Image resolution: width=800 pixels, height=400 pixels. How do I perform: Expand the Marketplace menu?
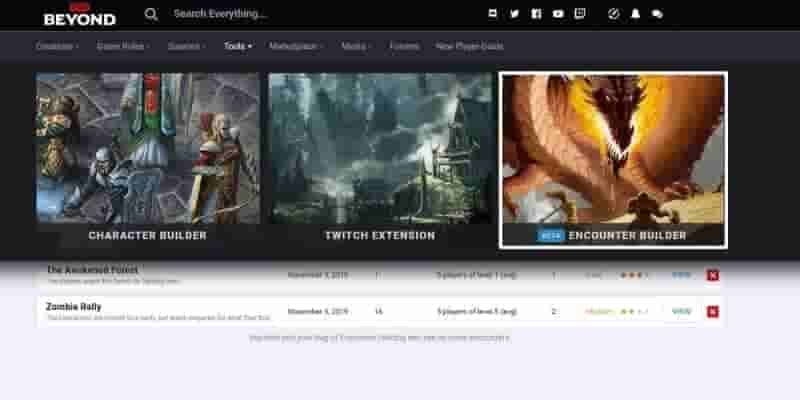(x=296, y=46)
